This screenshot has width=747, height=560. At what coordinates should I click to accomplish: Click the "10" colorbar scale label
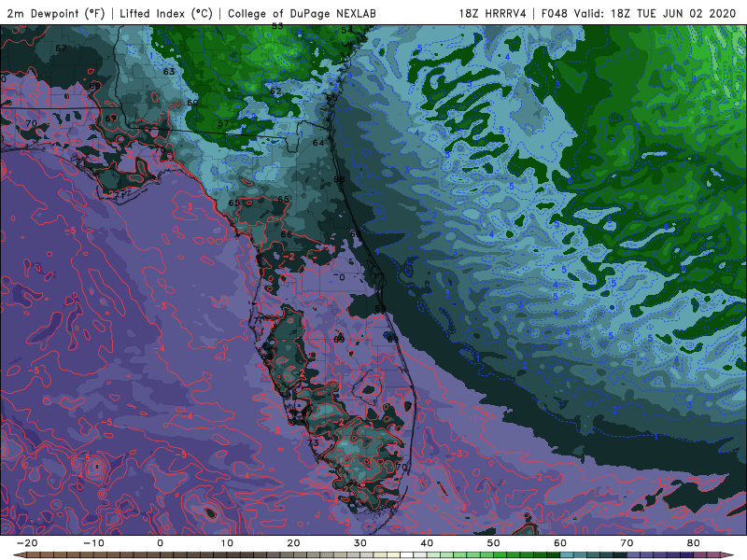227,543
